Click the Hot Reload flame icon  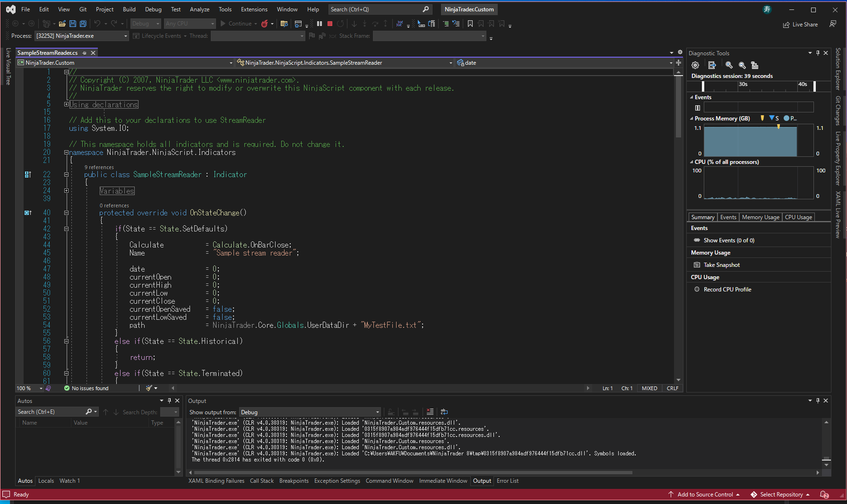click(265, 24)
